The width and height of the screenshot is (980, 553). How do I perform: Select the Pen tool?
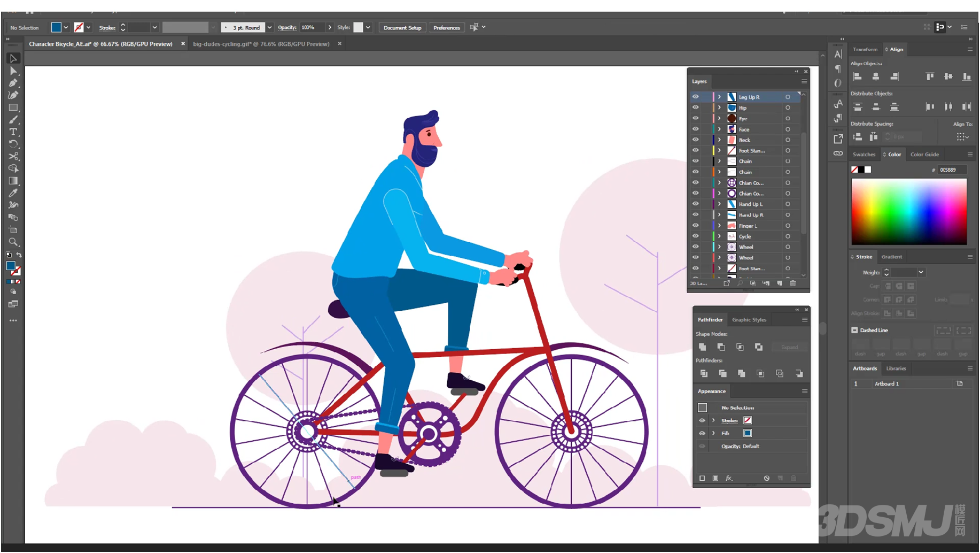click(x=13, y=83)
